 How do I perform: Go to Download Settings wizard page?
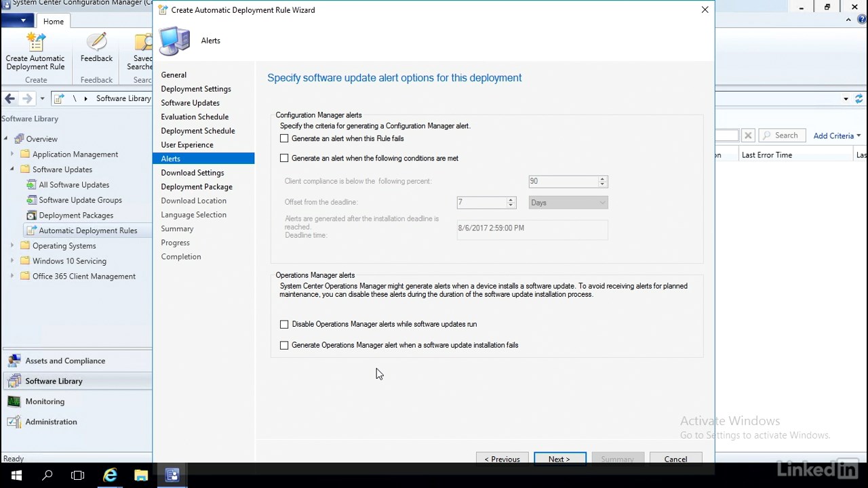tap(193, 173)
